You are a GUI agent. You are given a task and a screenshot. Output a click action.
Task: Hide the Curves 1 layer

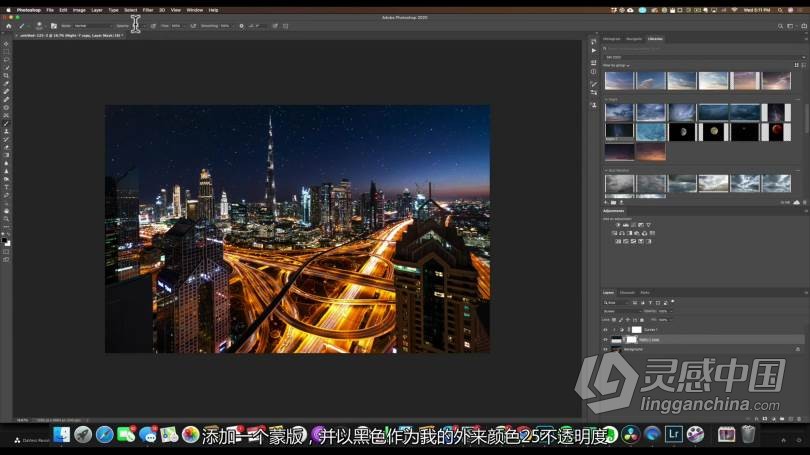tap(605, 330)
